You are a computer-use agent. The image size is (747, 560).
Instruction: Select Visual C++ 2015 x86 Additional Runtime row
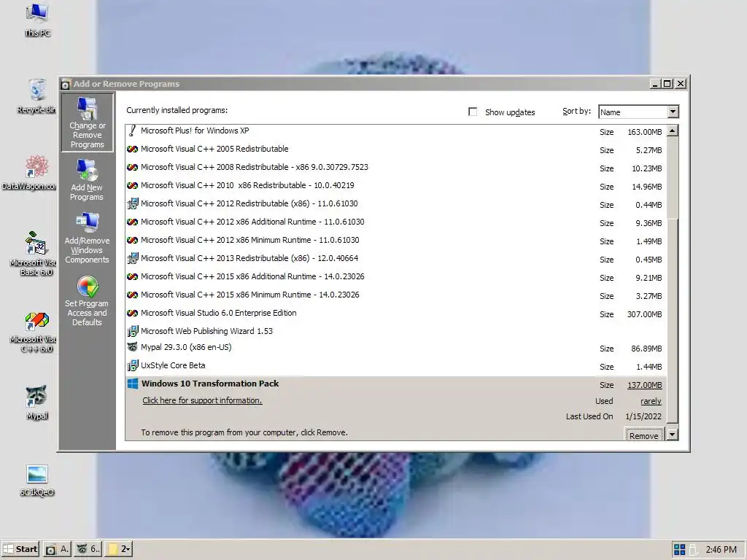pyautogui.click(x=396, y=276)
